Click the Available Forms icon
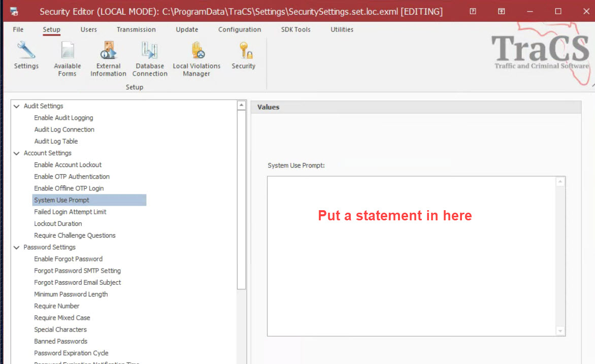The width and height of the screenshot is (595, 364). coord(68,51)
